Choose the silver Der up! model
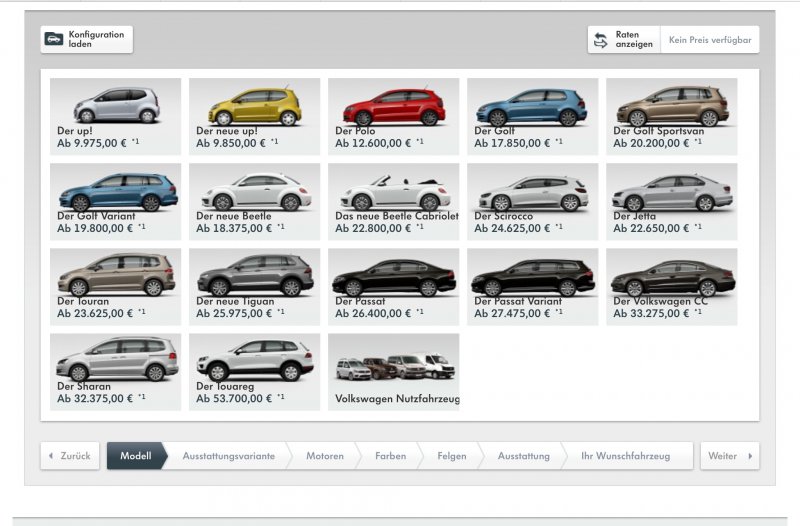Viewport: 800px width, 526px height. tap(115, 116)
